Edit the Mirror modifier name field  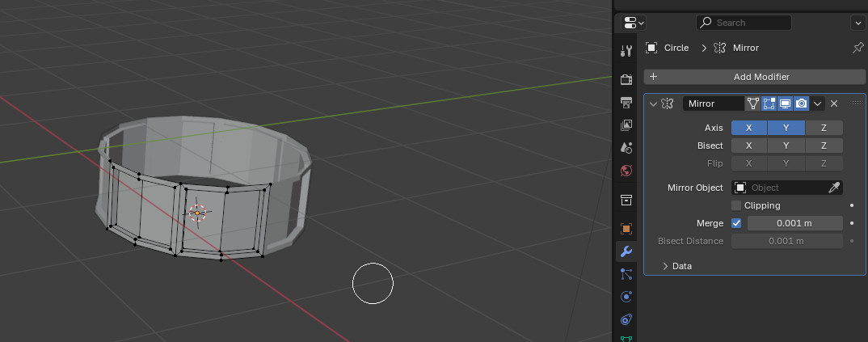[x=713, y=103]
